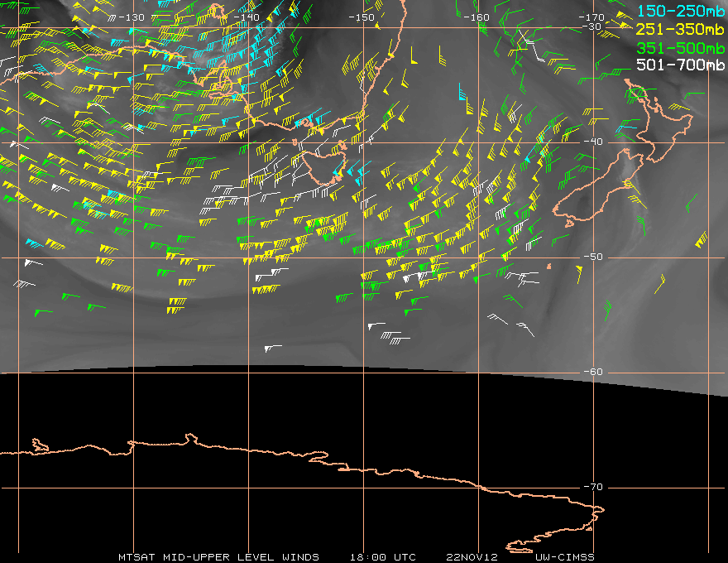Click the 18:00 UTC timestamp
Image resolution: width=728 pixels, height=563 pixels.
coord(381,556)
